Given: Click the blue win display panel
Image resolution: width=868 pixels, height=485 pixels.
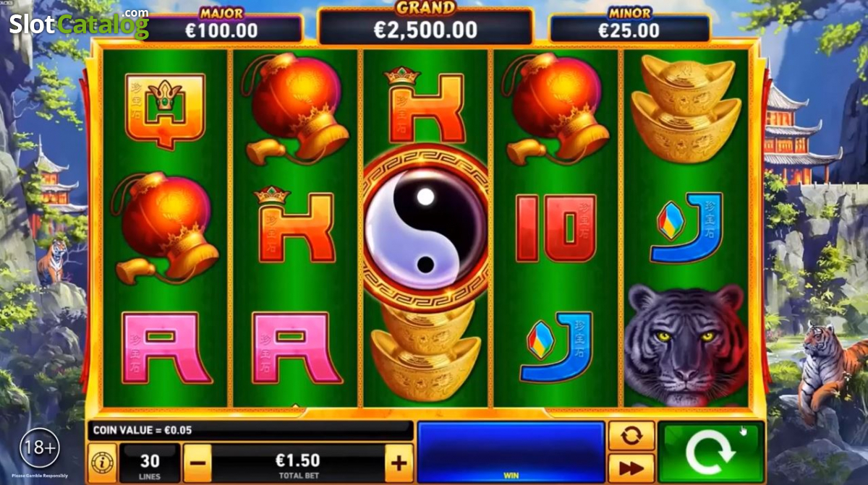Looking at the screenshot, I should [511, 452].
